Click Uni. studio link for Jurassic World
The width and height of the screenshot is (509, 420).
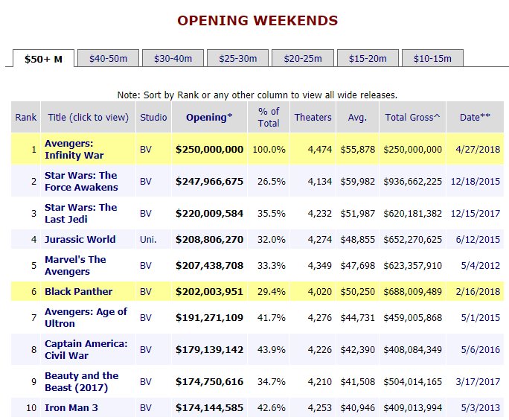click(x=147, y=239)
